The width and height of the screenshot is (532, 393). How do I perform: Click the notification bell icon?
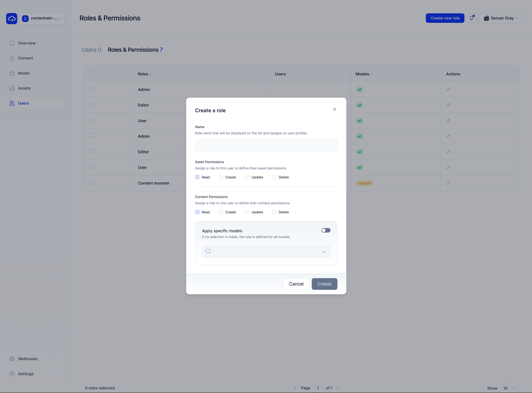pyautogui.click(x=471, y=18)
